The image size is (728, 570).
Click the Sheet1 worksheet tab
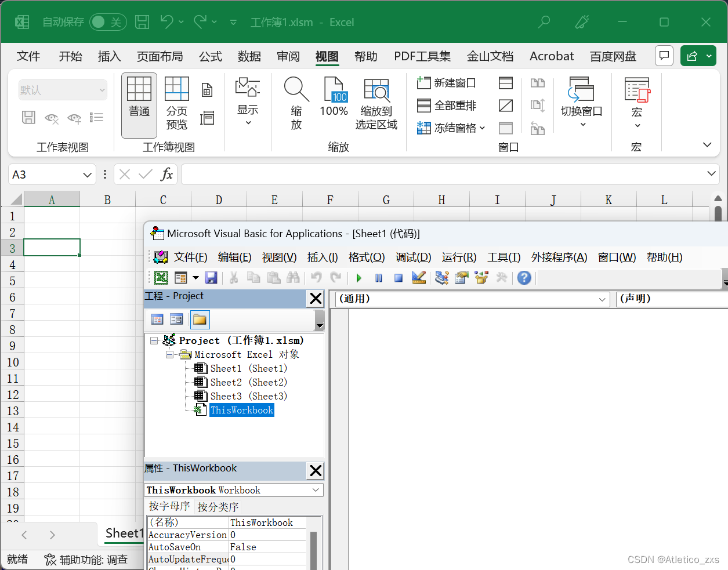[x=123, y=533]
